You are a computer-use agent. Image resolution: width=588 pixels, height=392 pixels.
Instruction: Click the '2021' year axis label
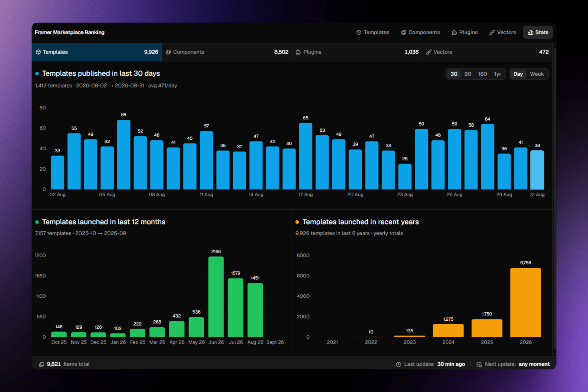(x=332, y=342)
